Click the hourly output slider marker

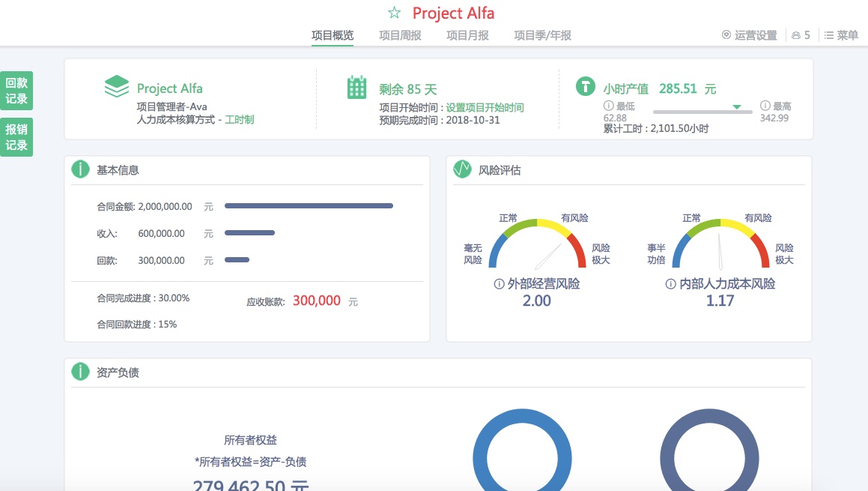click(737, 107)
